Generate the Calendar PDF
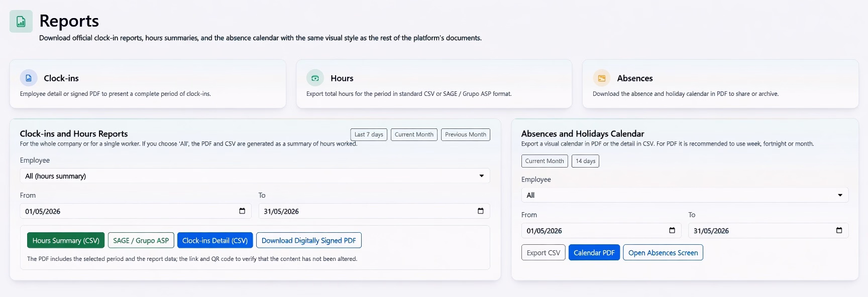Screen dimensions: 868x297 pos(594,253)
